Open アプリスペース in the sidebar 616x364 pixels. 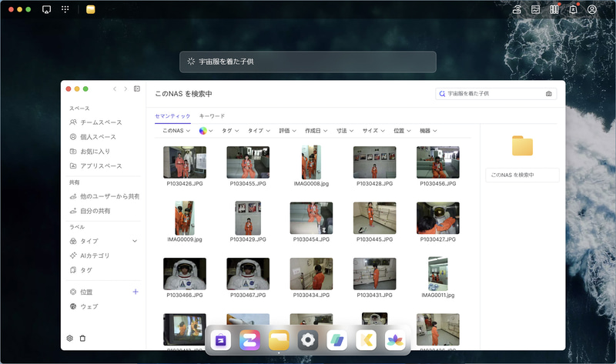(103, 166)
